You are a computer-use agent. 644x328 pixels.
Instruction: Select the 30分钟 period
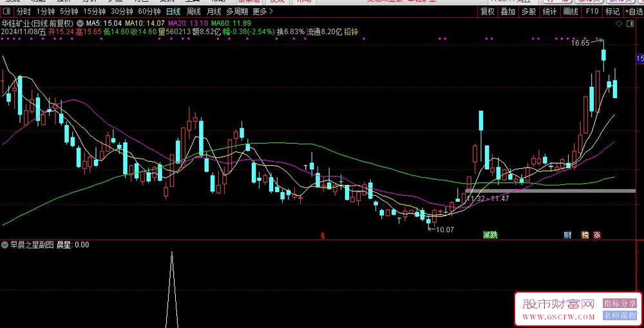point(122,12)
